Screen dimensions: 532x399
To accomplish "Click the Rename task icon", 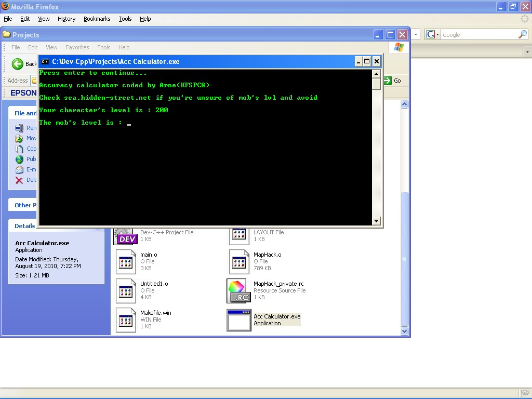I will tap(19, 128).
